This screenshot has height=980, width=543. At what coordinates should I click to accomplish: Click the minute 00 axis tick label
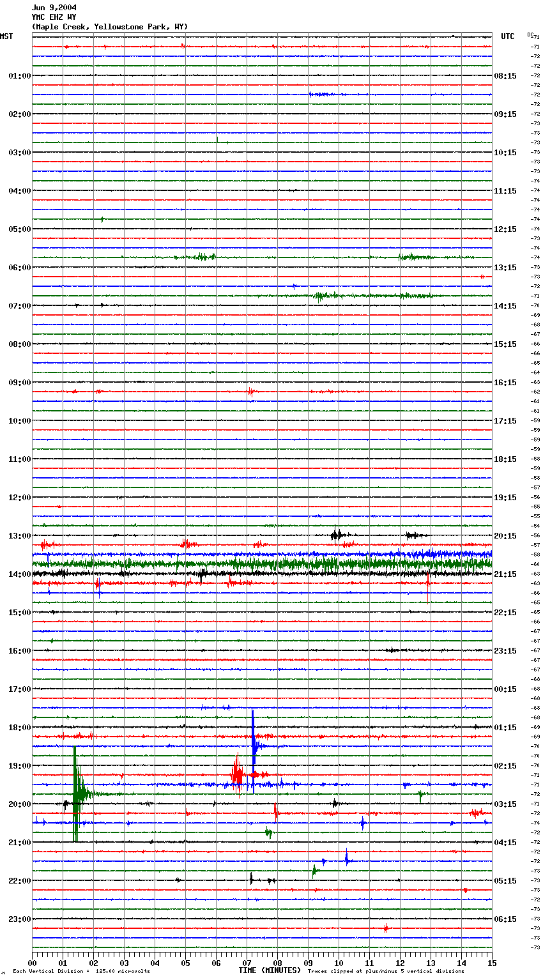tap(32, 963)
